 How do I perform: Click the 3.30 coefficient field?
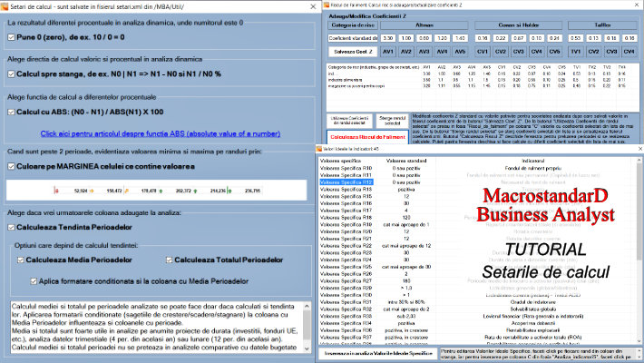(387, 38)
